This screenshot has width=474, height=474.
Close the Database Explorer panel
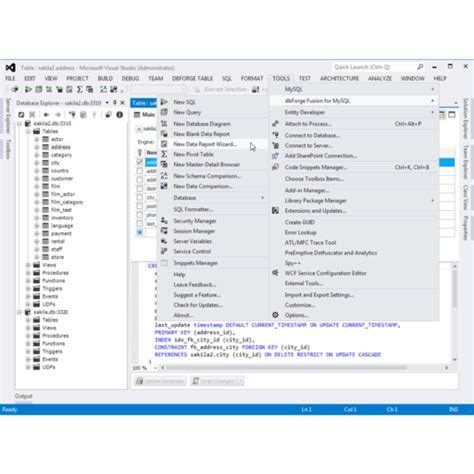pos(122,103)
